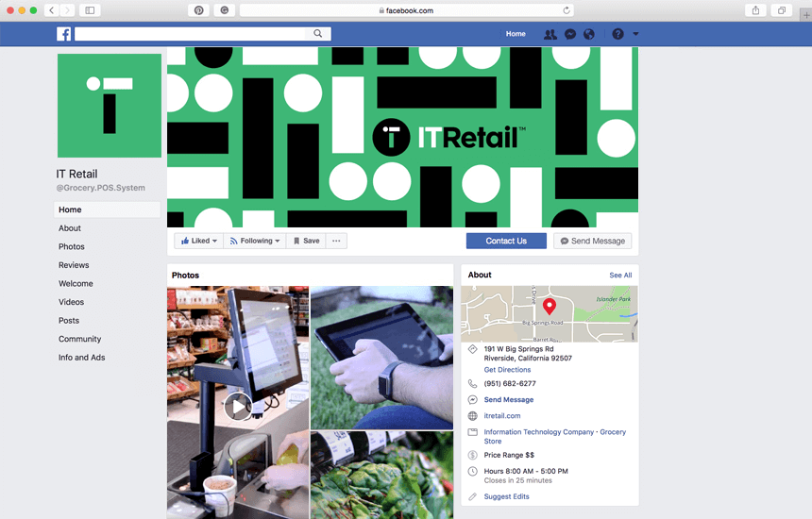Open Messenger icon in top bar
This screenshot has width=812, height=519.
570,34
